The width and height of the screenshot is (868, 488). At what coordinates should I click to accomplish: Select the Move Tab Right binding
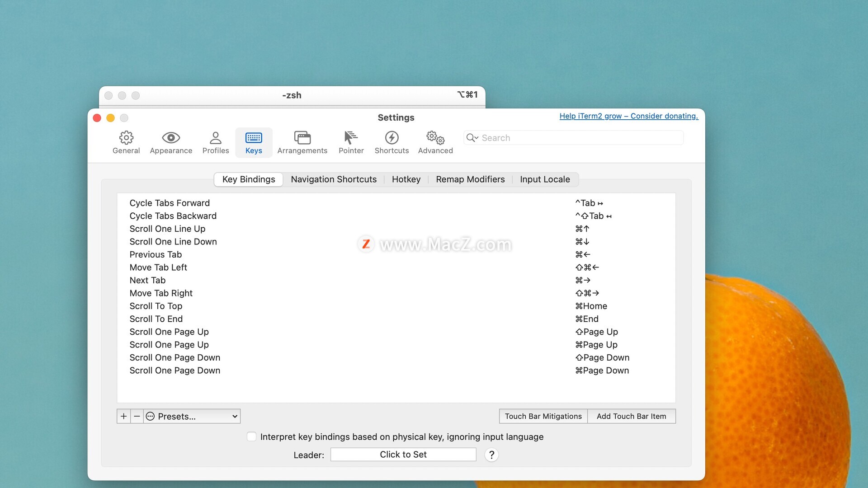point(396,293)
